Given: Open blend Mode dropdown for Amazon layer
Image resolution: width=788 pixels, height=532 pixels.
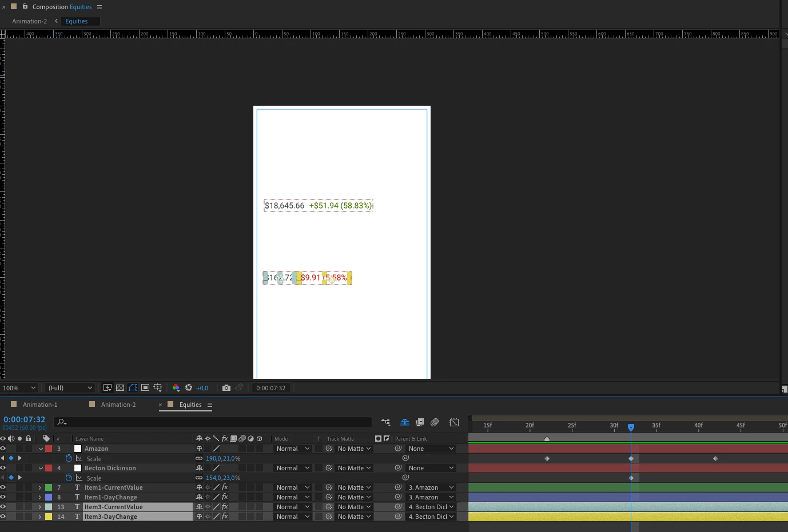Looking at the screenshot, I should [x=293, y=449].
